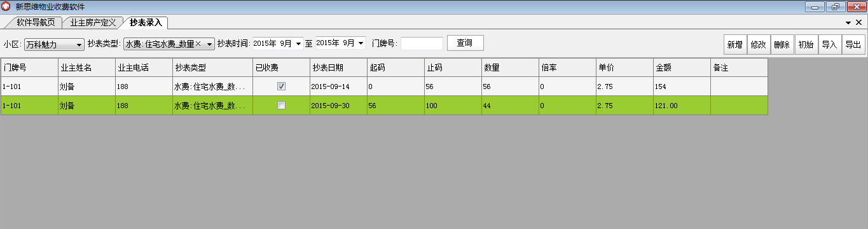Viewport: 868px width, 229px height.
Task: Click the 门牌号 input field
Action: point(422,43)
